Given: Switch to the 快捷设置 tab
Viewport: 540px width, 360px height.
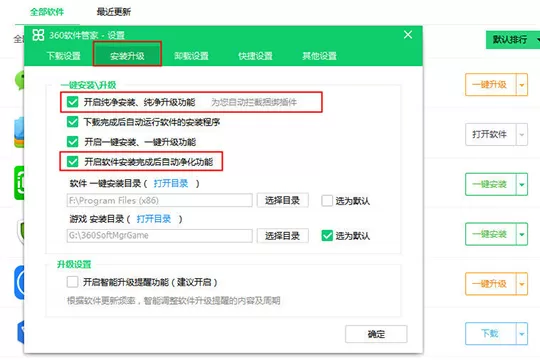Looking at the screenshot, I should click(x=255, y=56).
